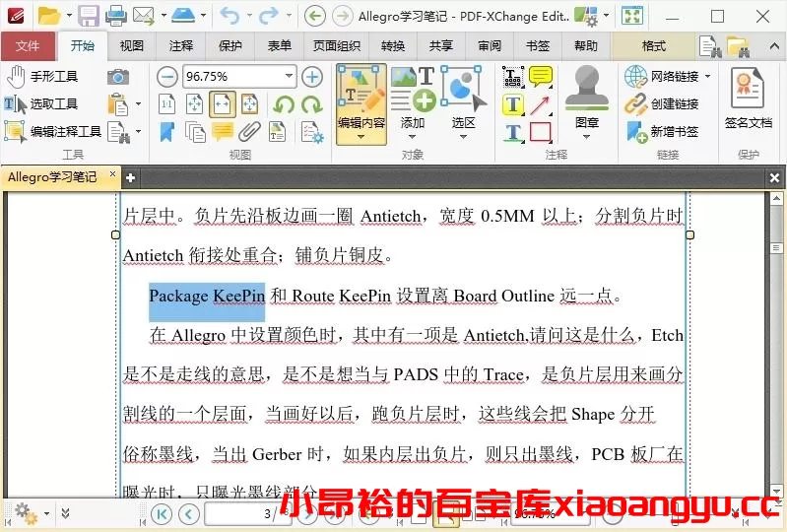The width and height of the screenshot is (787, 532).
Task: Click the paste clipboard icon
Action: coord(118,104)
